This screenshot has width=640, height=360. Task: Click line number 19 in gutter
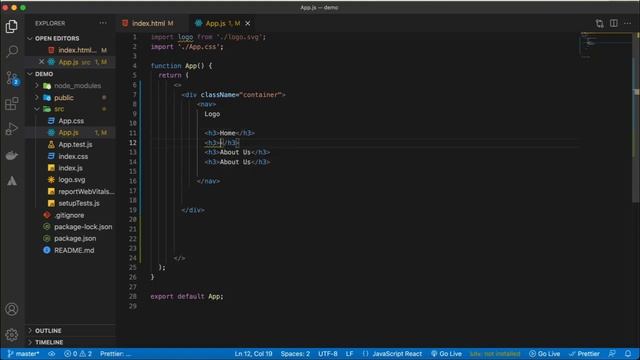(x=133, y=210)
